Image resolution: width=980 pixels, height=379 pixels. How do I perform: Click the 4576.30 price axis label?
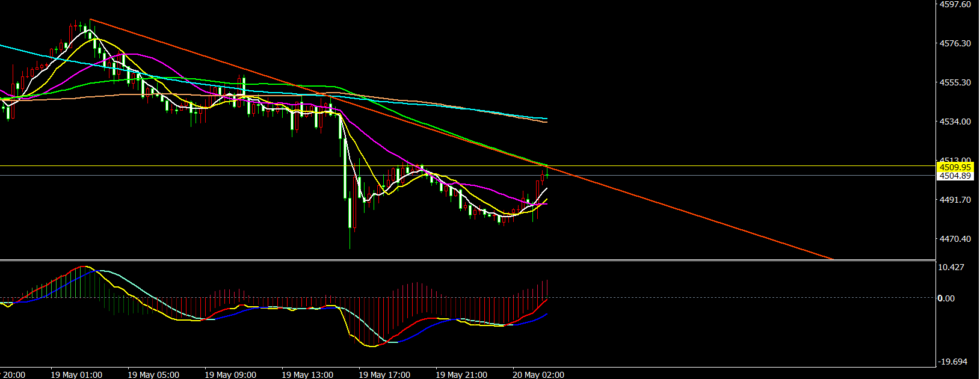pos(955,43)
